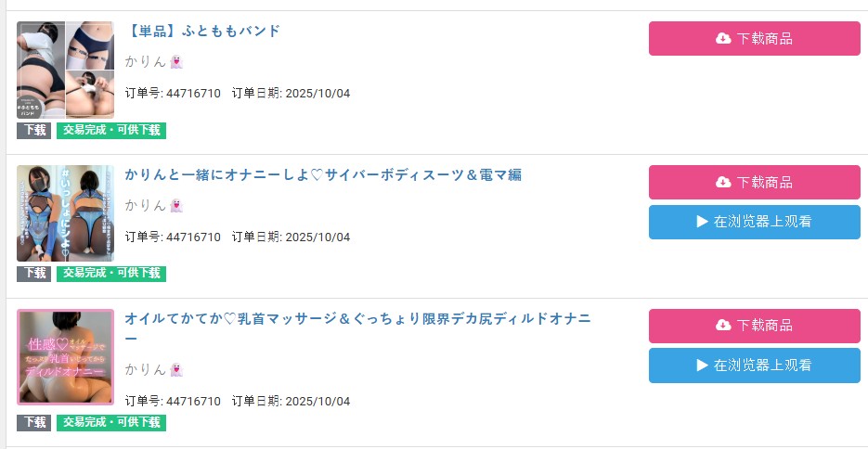Click the pink-bordered third product thumbnail
Viewport: 868px width, 449px height.
pos(65,357)
